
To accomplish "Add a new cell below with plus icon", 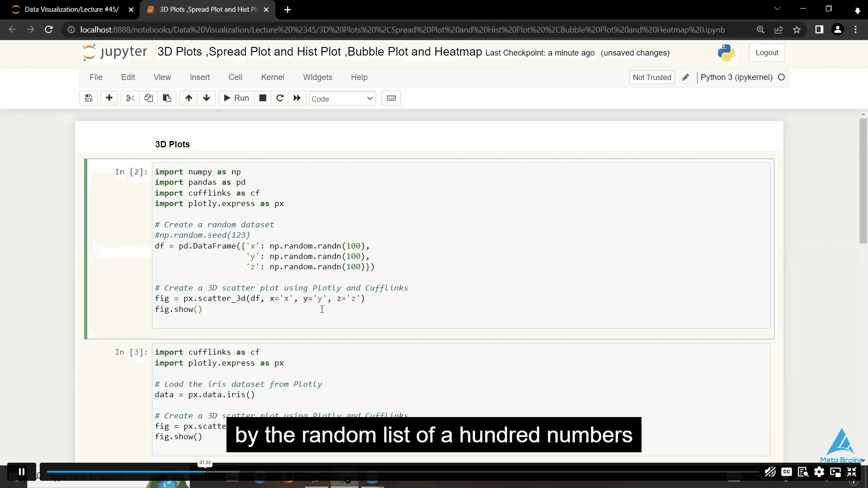I will (109, 99).
